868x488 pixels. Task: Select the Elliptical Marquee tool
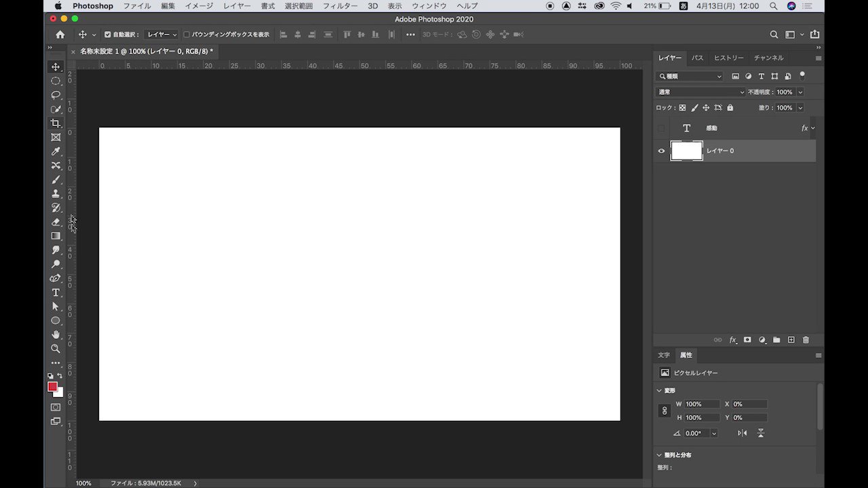click(56, 81)
